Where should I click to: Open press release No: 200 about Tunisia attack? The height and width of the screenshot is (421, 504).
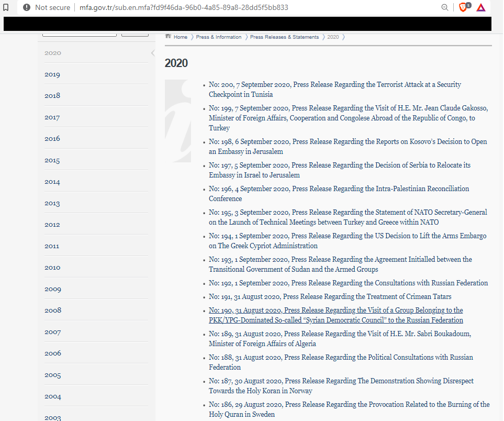click(335, 90)
